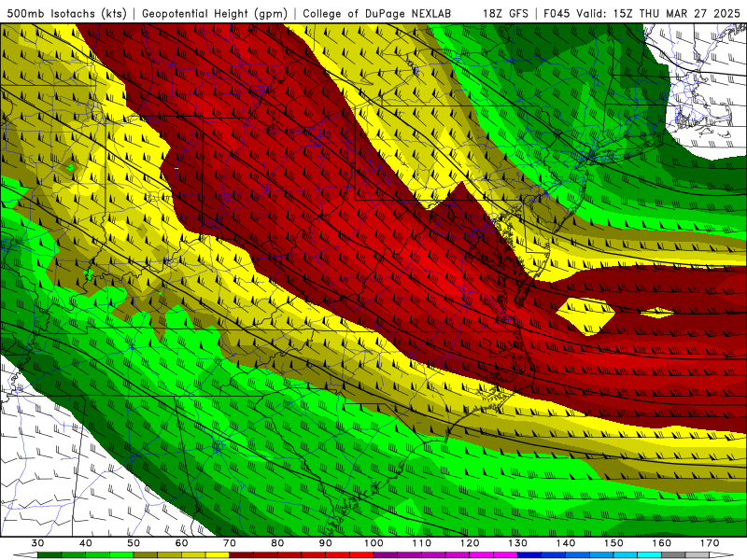747x560 pixels.
Task: Click the left arrow end of color bar
Action: (x=25, y=555)
